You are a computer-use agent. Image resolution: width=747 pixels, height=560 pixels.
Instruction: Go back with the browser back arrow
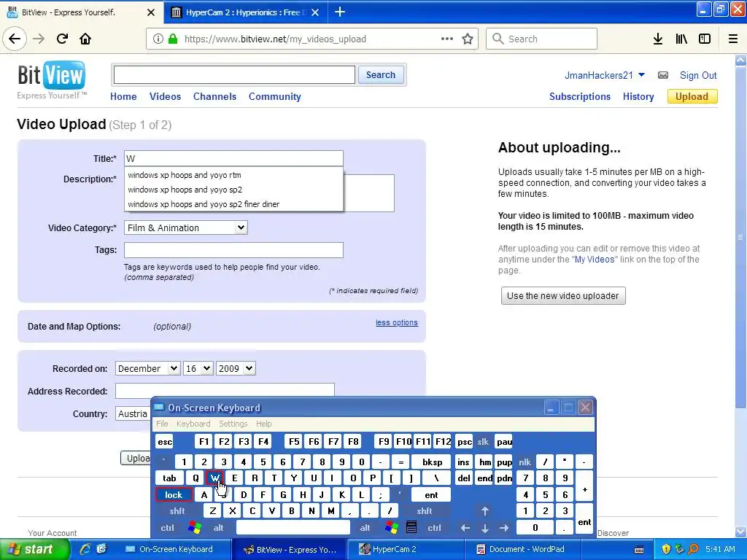(x=15, y=39)
